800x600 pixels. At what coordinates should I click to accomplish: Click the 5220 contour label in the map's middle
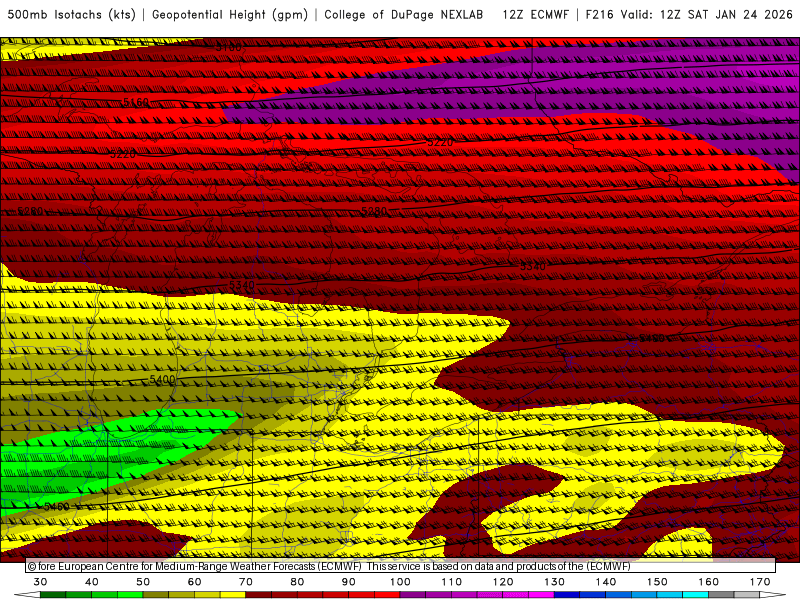tap(440, 142)
